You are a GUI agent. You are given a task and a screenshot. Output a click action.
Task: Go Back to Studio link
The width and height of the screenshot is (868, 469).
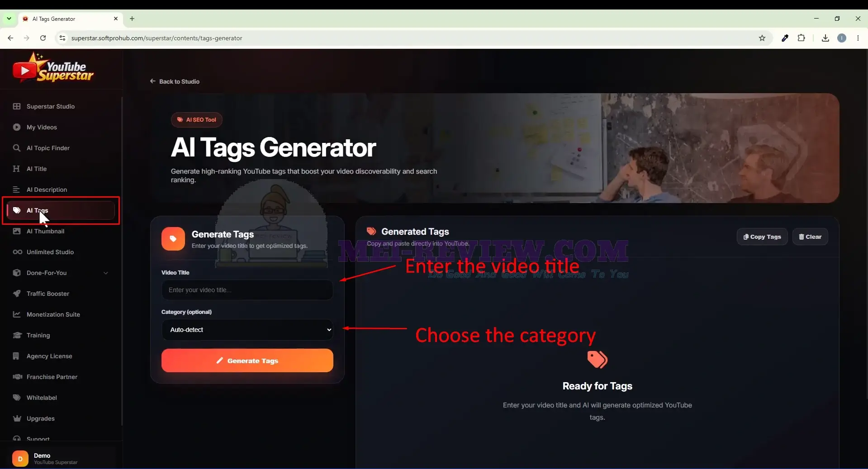tap(175, 81)
